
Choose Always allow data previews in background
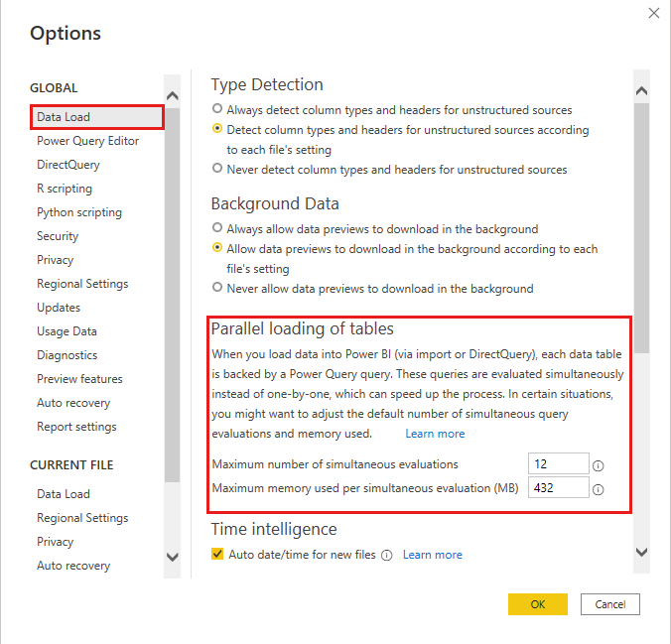(217, 229)
